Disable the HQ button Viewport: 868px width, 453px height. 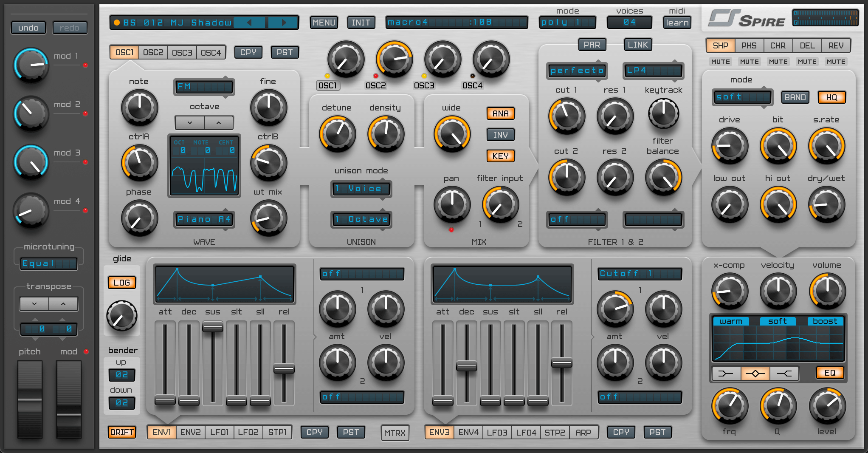[831, 97]
